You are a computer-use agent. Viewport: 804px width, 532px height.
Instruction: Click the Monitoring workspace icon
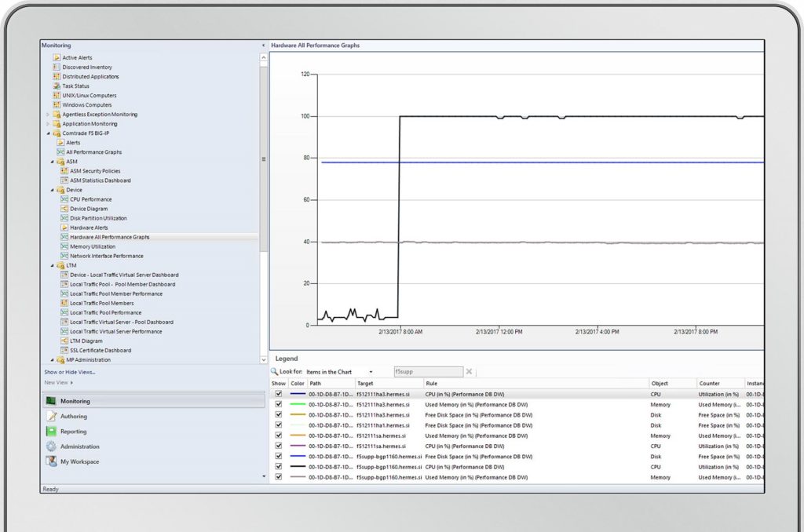coord(51,401)
